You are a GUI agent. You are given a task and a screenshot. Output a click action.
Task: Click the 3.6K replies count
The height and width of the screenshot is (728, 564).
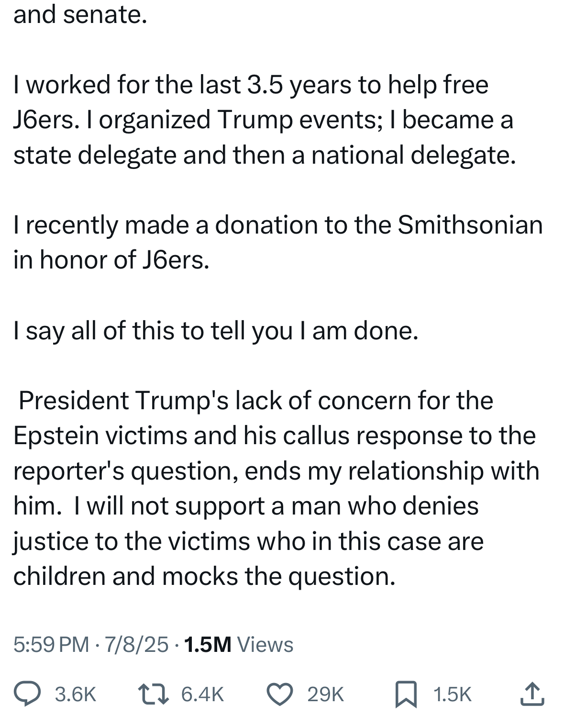76,694
